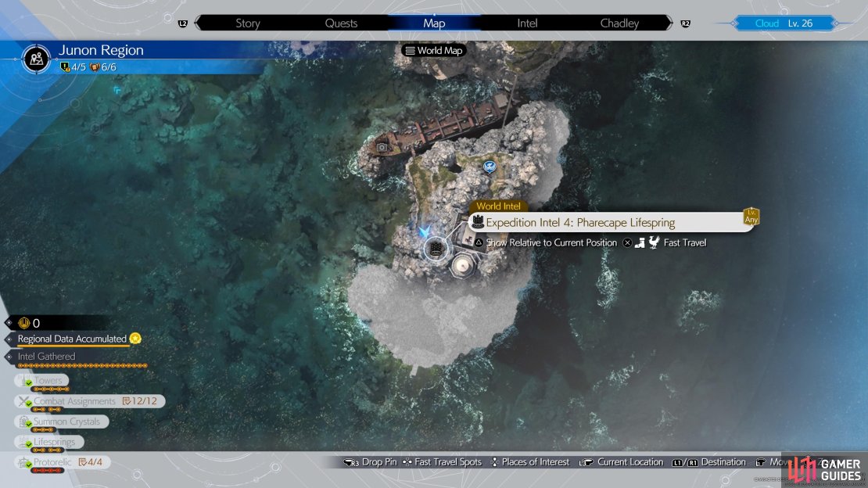Click the triangle button prompt icon
The height and width of the screenshot is (488, 868).
pyautogui.click(x=479, y=242)
